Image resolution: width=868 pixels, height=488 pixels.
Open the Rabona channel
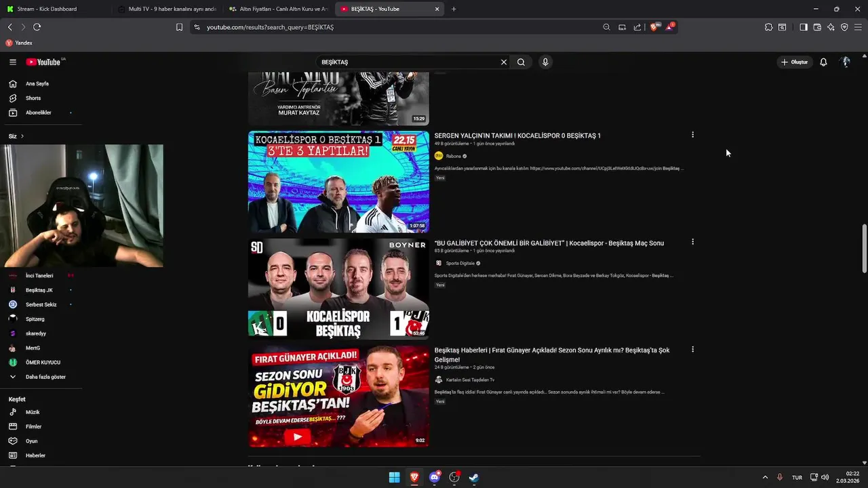tap(453, 156)
